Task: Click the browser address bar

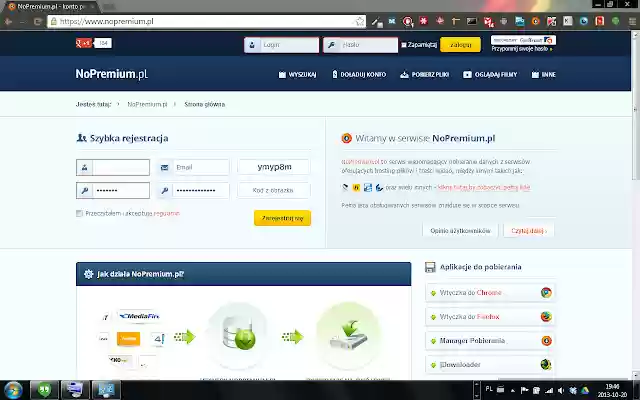Action: pyautogui.click(x=206, y=21)
